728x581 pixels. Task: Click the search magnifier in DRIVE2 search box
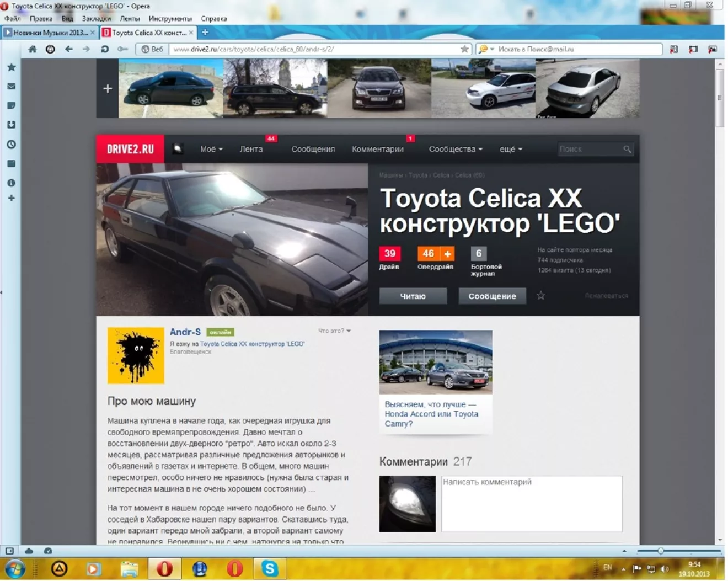click(x=627, y=149)
